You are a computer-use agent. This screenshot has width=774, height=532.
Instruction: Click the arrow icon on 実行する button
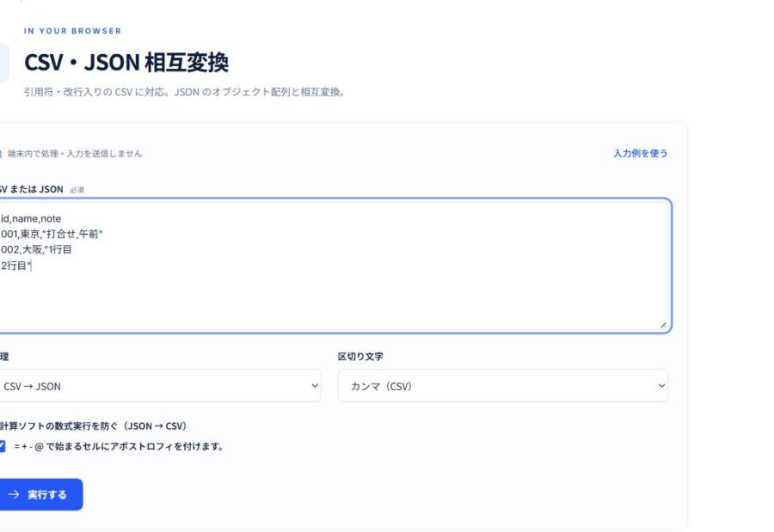(13, 494)
